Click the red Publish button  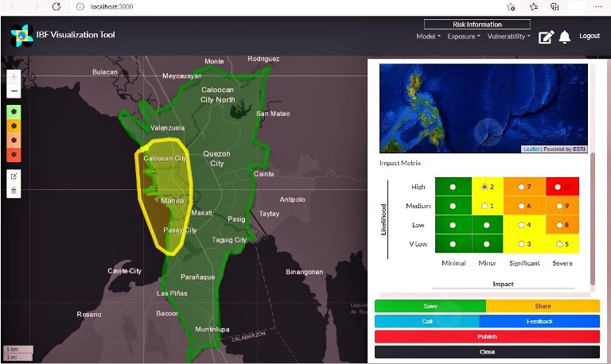[487, 336]
